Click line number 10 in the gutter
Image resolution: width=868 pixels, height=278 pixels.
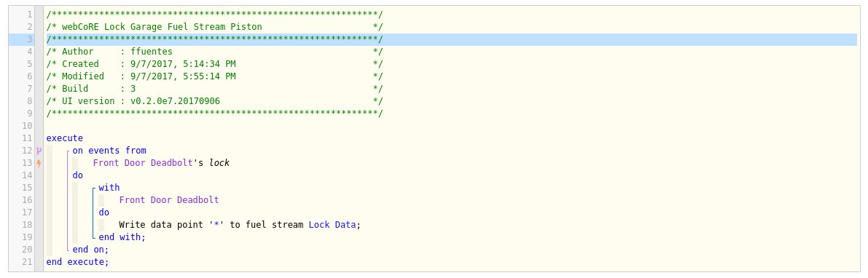click(28, 126)
